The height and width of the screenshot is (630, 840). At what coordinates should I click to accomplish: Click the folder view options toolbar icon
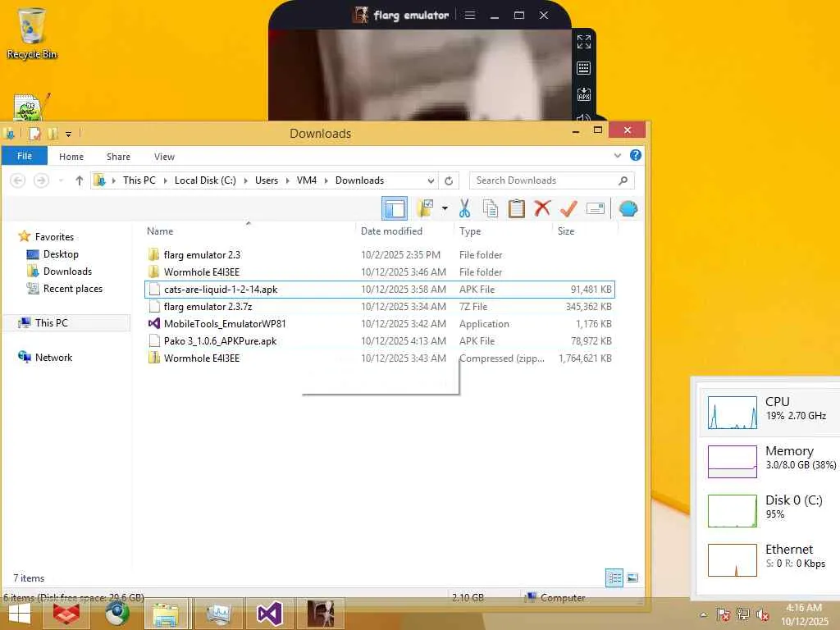426,208
